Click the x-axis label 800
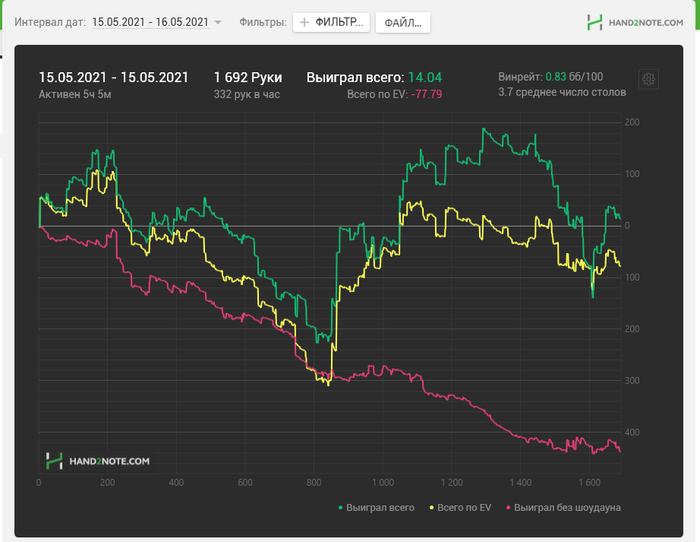This screenshot has height=542, width=700. tap(314, 483)
